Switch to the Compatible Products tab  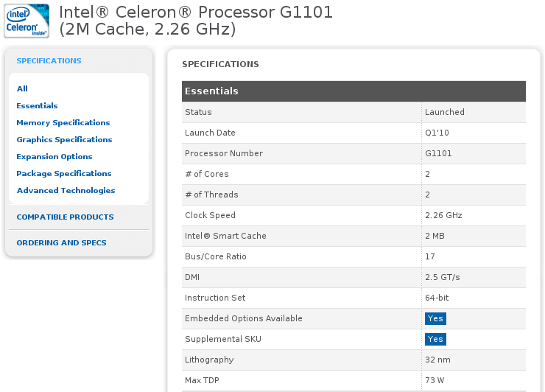pyautogui.click(x=65, y=217)
